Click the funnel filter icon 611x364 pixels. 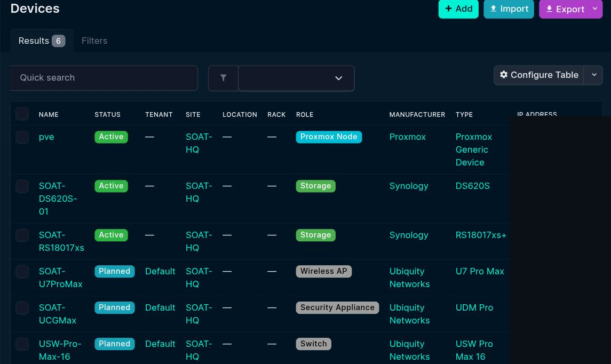[223, 78]
